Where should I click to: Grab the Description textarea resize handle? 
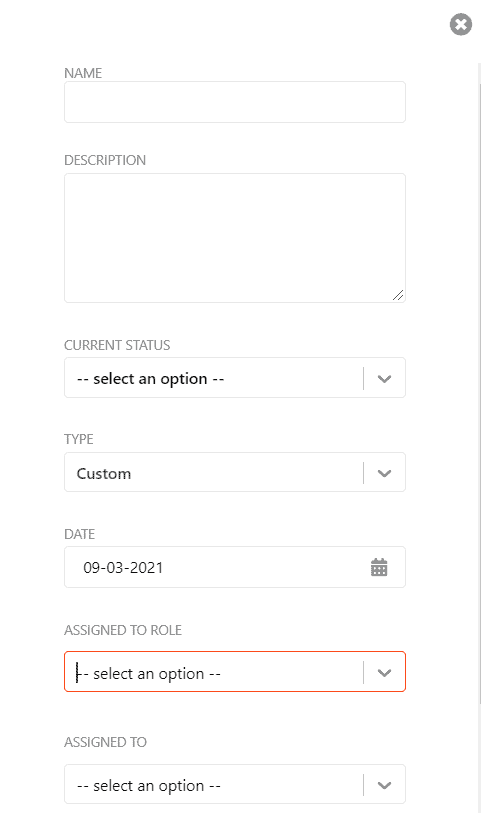tap(398, 295)
